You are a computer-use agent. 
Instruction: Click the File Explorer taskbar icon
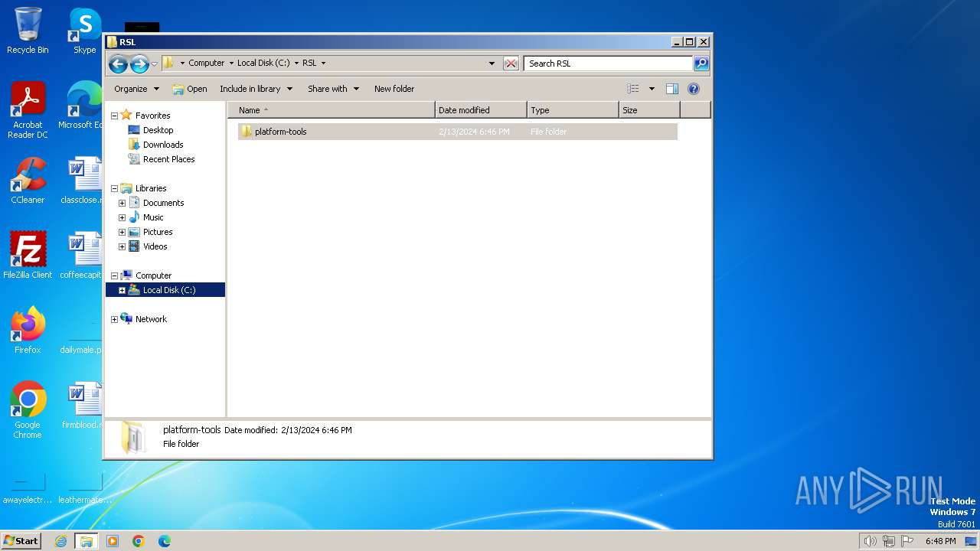87,541
